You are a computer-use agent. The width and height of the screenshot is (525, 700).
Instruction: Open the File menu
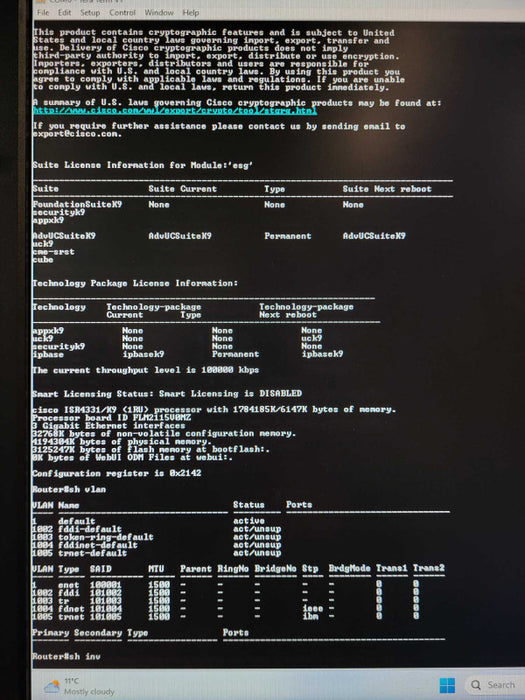click(43, 12)
